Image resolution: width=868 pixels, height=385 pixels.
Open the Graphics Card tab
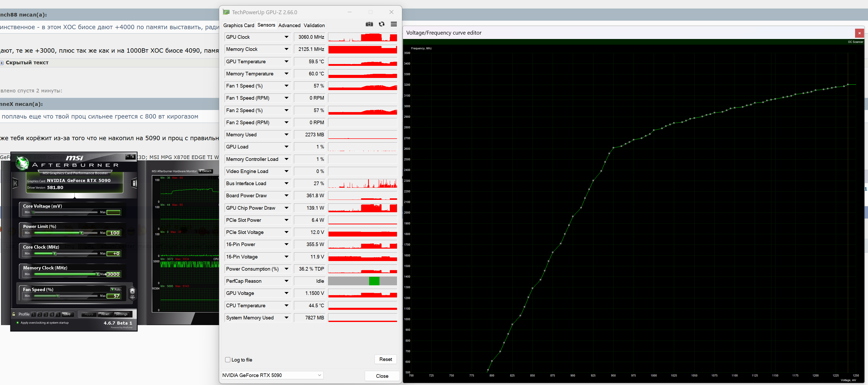[x=239, y=25]
